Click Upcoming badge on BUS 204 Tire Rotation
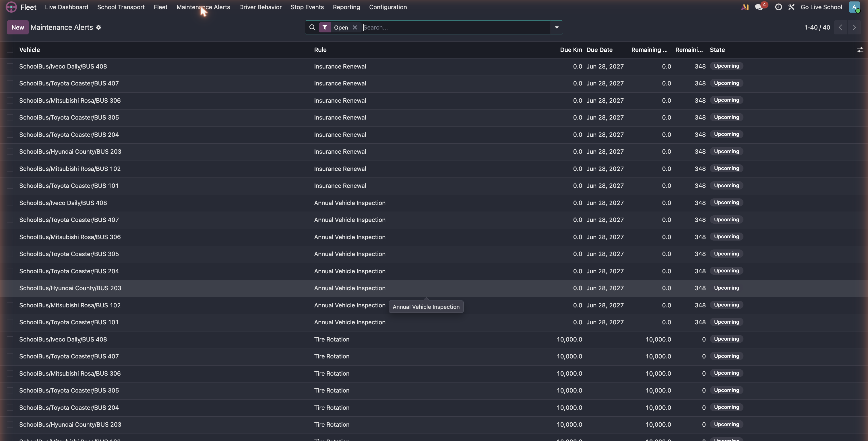This screenshot has height=441, width=868. (726, 407)
